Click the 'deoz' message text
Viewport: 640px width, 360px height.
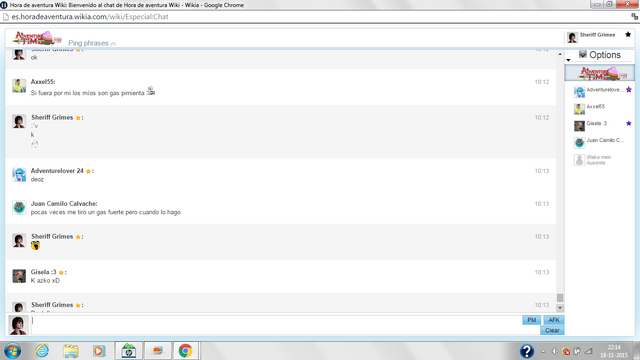pos(37,179)
